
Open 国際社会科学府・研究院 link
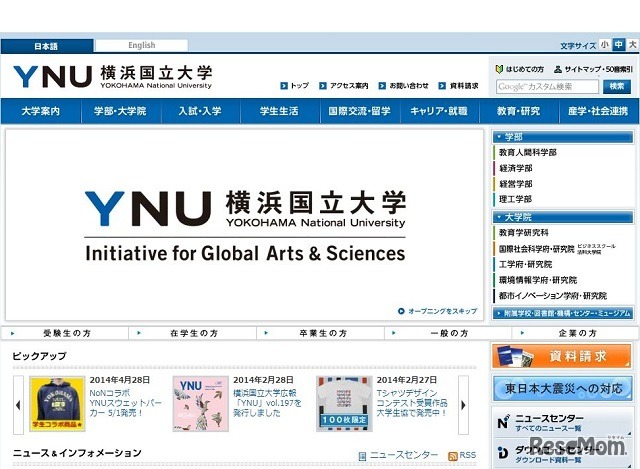pos(536,249)
